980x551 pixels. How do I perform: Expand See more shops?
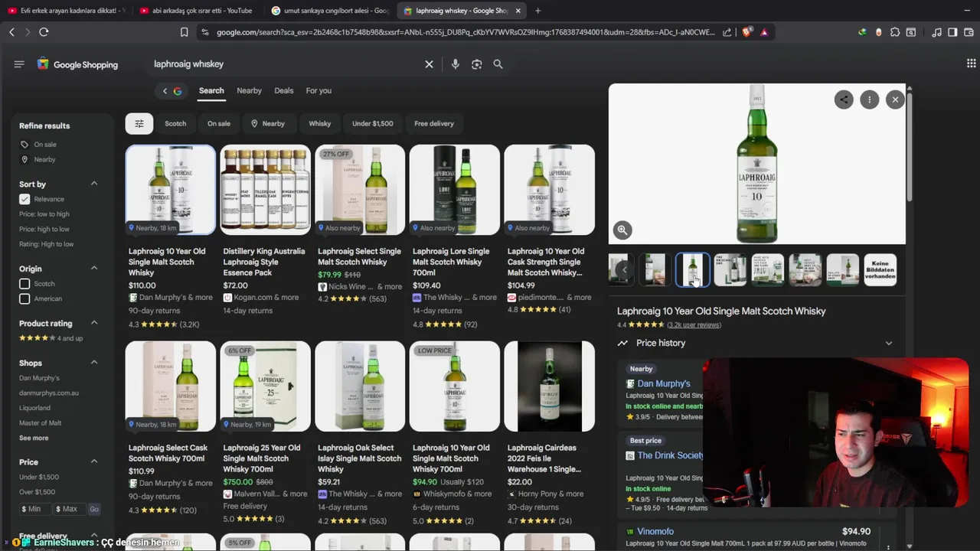click(x=34, y=438)
